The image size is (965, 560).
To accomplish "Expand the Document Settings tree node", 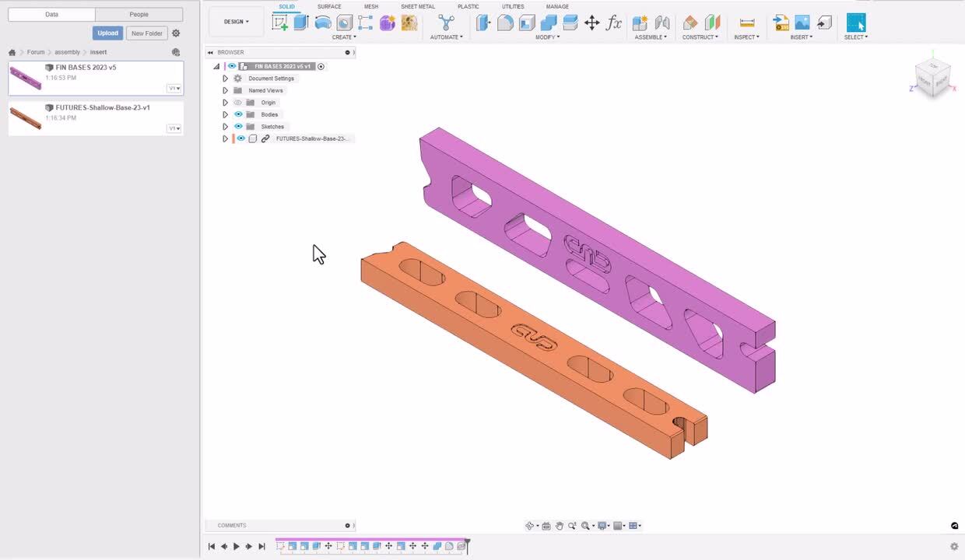I will 226,79.
